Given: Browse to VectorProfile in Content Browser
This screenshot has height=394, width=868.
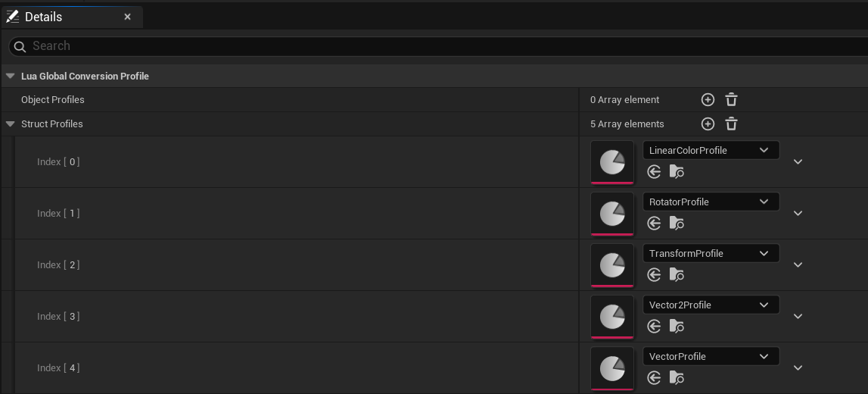Looking at the screenshot, I should [677, 378].
